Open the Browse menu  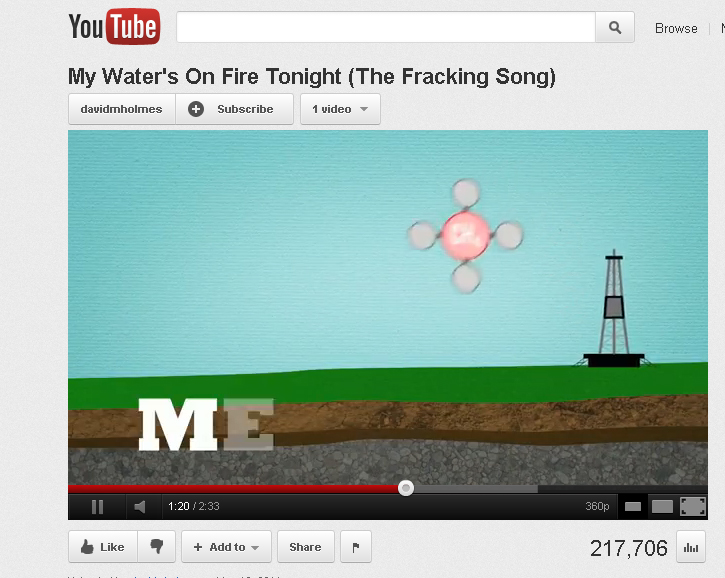[676, 29]
